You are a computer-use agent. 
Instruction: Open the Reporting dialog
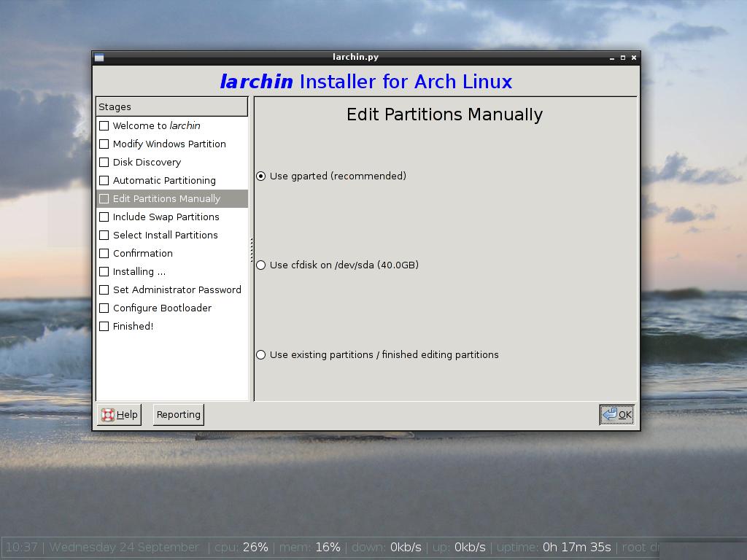tap(179, 415)
